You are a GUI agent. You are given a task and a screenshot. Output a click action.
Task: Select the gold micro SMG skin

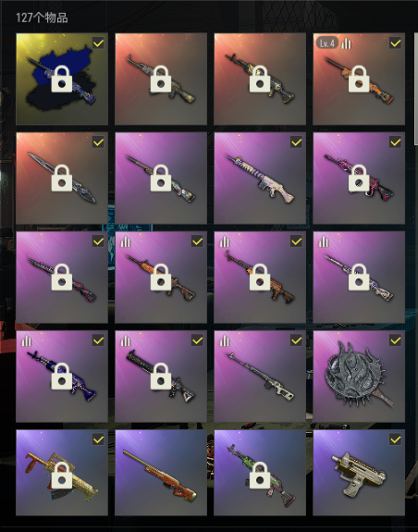click(x=359, y=472)
